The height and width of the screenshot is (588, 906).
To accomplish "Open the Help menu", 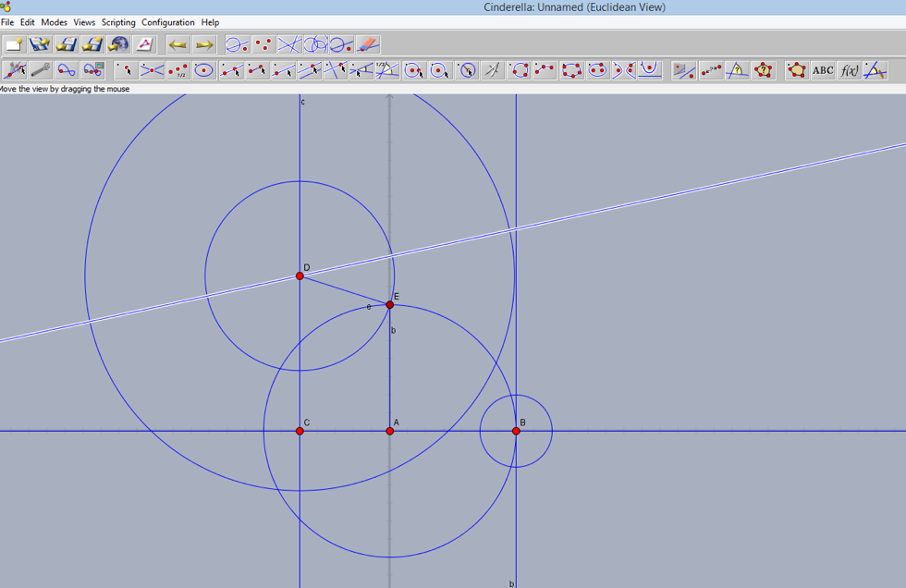I will click(x=210, y=22).
